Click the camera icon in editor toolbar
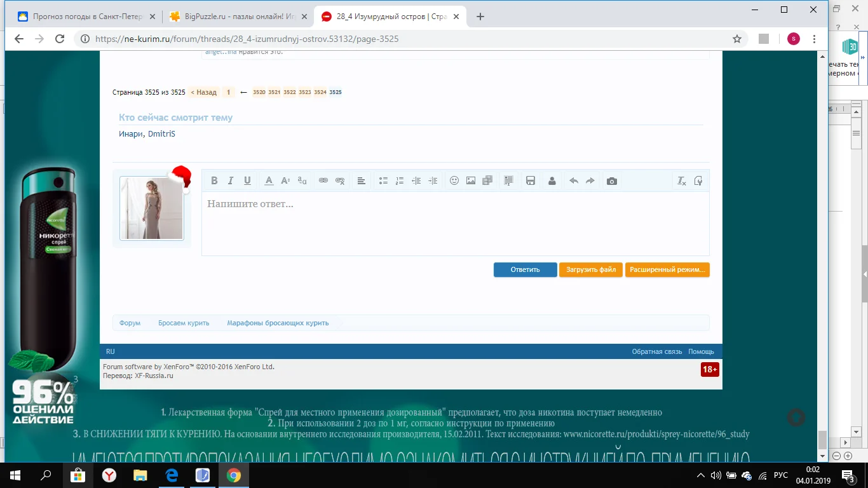This screenshot has height=488, width=868. 612,180
